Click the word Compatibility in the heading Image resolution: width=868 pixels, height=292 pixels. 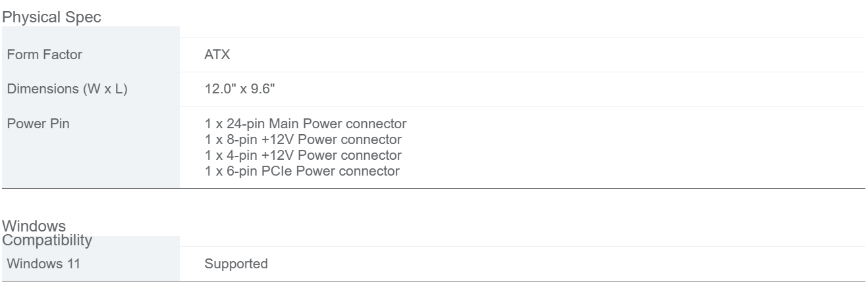[x=47, y=240]
